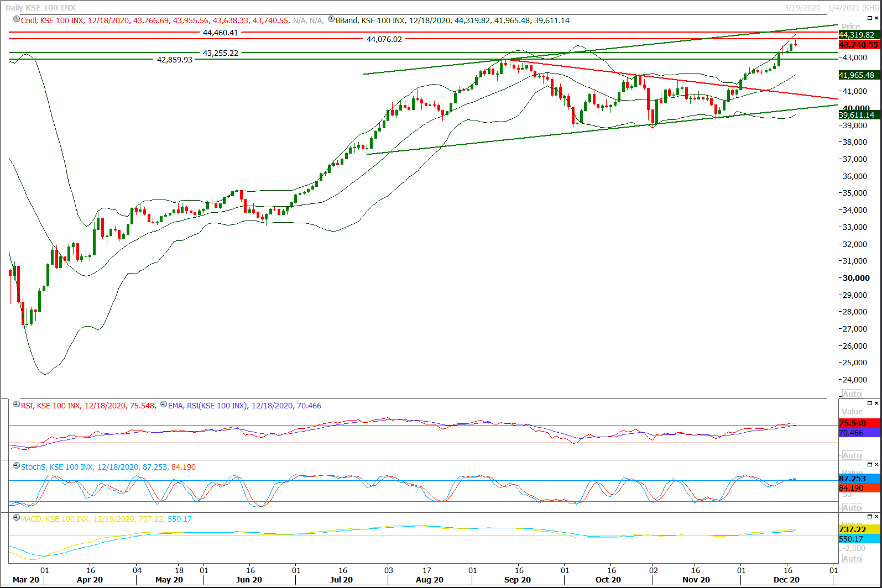Viewport: 882px width, 588px height.
Task: Select the StochS legend label text
Action: point(108,467)
